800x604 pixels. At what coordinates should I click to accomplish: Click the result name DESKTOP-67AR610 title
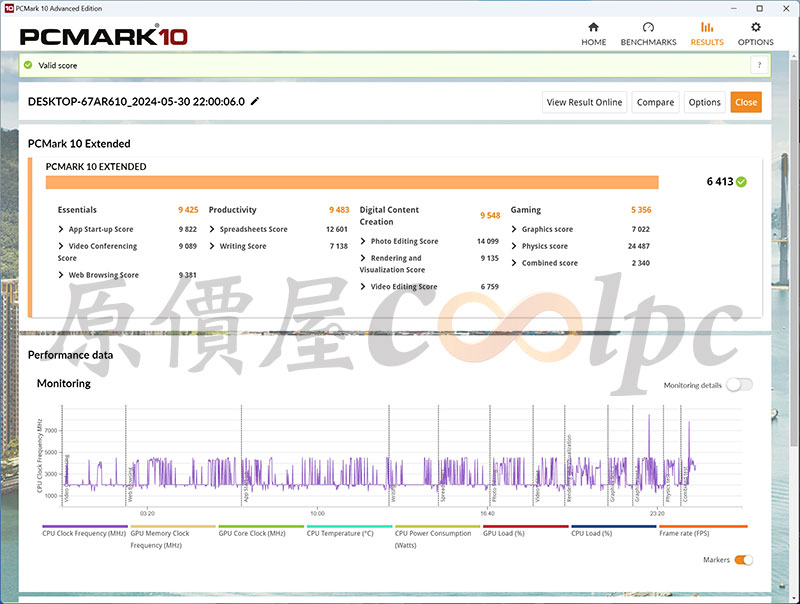[136, 102]
